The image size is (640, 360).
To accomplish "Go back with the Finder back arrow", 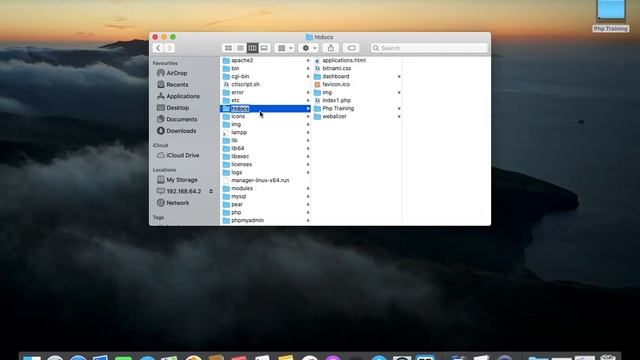I will pyautogui.click(x=158, y=48).
